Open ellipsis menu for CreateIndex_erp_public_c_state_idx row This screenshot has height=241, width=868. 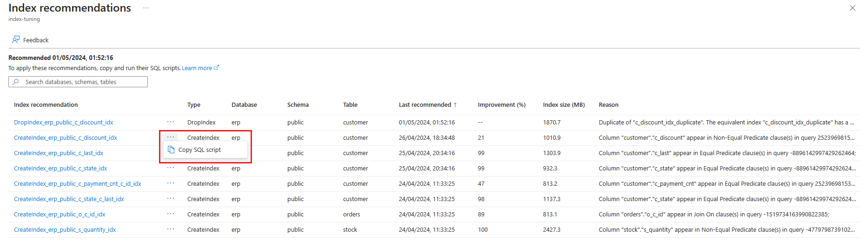171,168
